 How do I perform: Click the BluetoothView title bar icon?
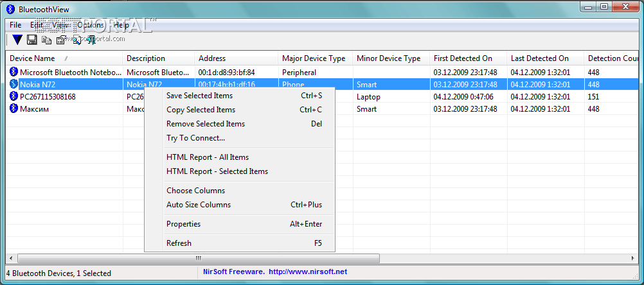coord(11,9)
